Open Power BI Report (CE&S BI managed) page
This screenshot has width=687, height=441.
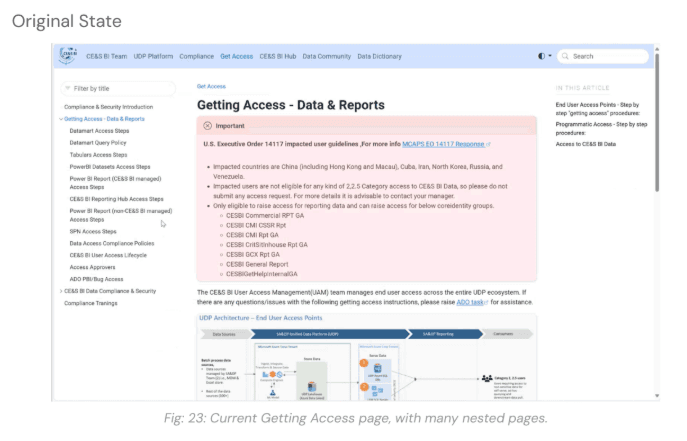(115, 183)
